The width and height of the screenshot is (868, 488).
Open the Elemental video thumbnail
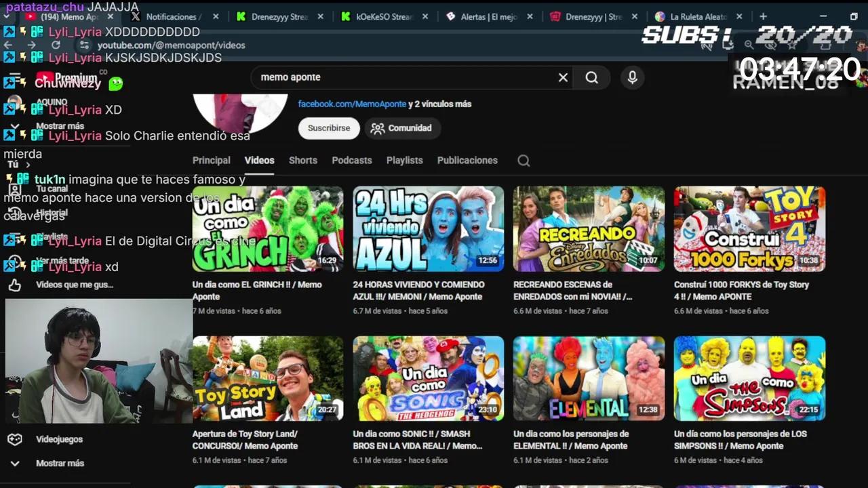tap(589, 378)
